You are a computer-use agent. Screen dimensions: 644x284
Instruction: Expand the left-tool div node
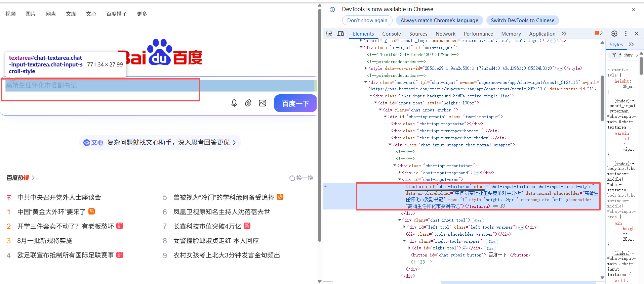coord(404,227)
